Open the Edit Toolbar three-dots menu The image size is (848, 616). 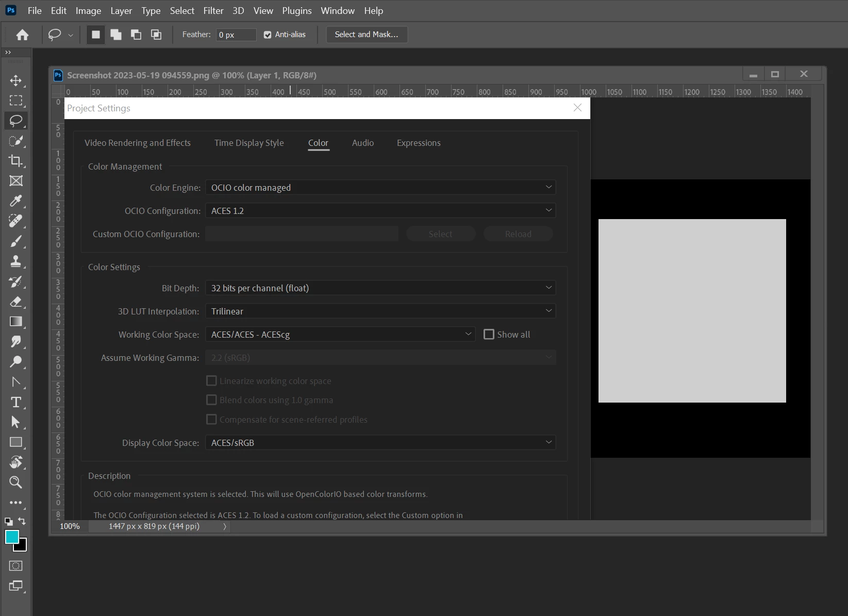pos(16,503)
